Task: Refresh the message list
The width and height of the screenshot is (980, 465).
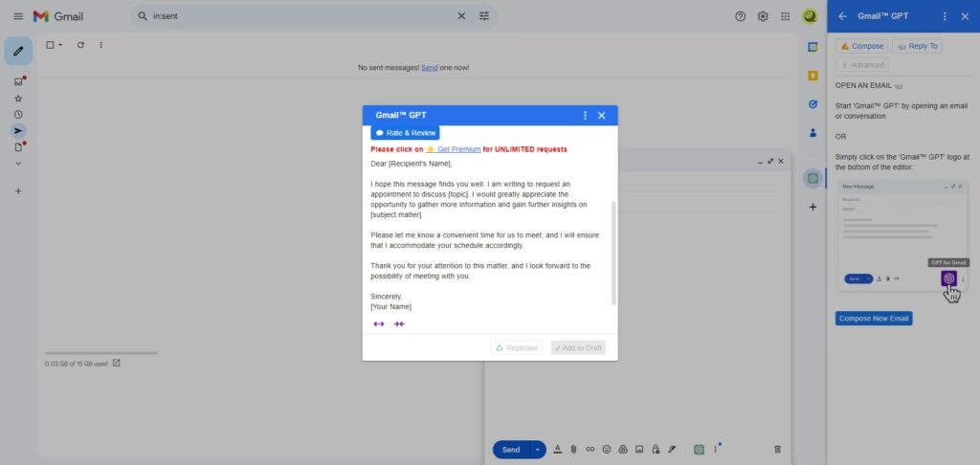Action: point(80,45)
